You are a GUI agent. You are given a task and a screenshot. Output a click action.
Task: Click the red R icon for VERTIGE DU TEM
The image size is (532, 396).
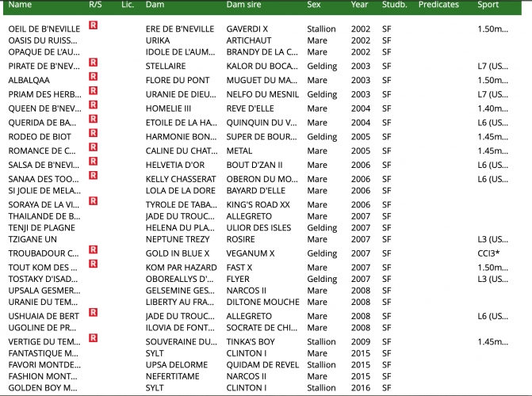click(x=93, y=337)
